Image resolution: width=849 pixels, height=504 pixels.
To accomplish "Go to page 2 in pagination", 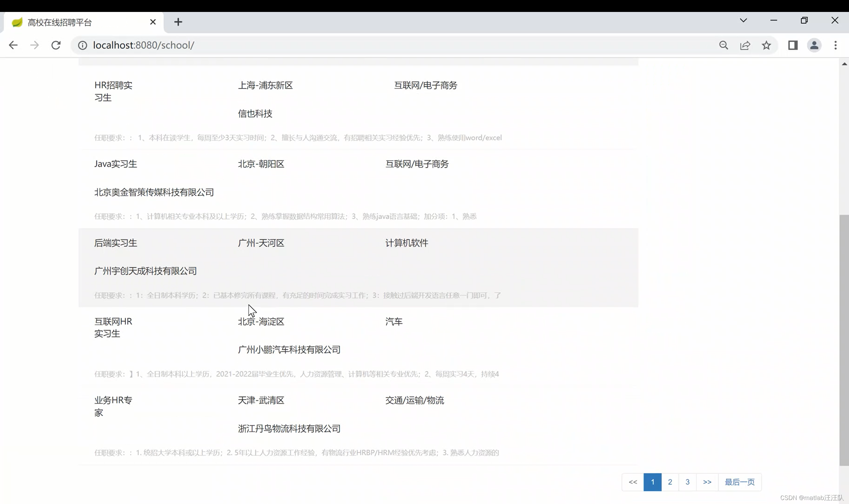I will click(670, 482).
